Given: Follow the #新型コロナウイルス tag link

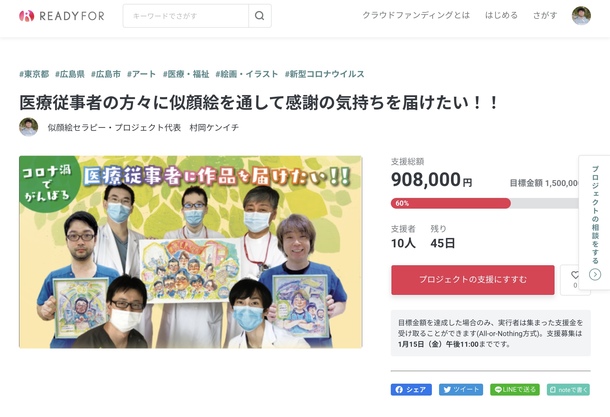Looking at the screenshot, I should point(324,74).
